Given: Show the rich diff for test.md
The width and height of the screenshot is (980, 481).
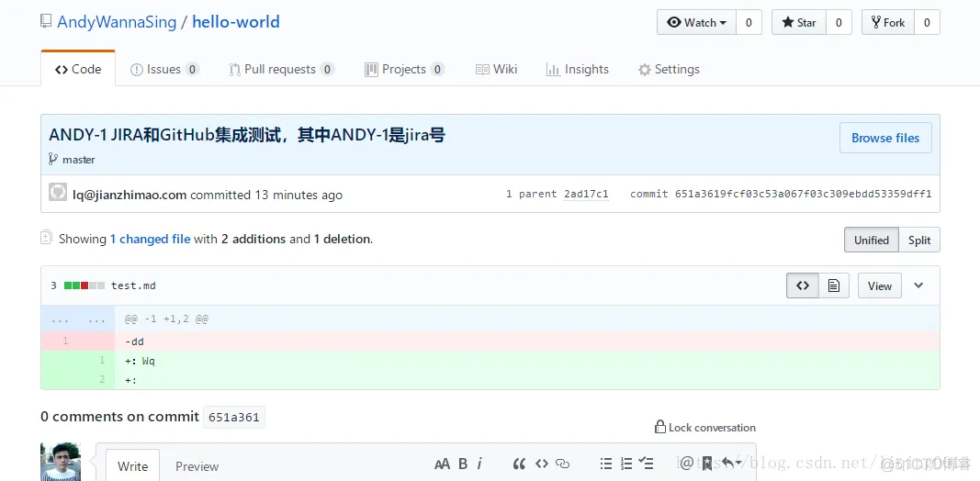Looking at the screenshot, I should 834,285.
